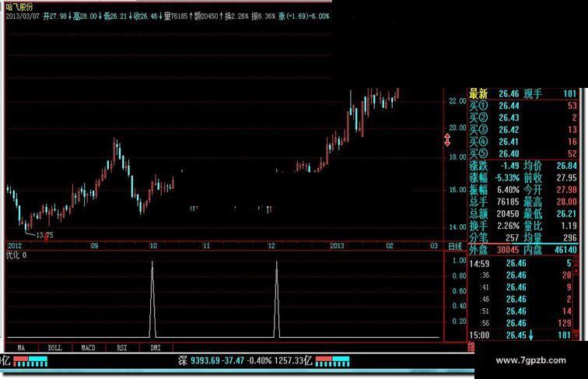Click the 现手 value 181
Viewport: 588px width, 379px height.
(x=569, y=94)
